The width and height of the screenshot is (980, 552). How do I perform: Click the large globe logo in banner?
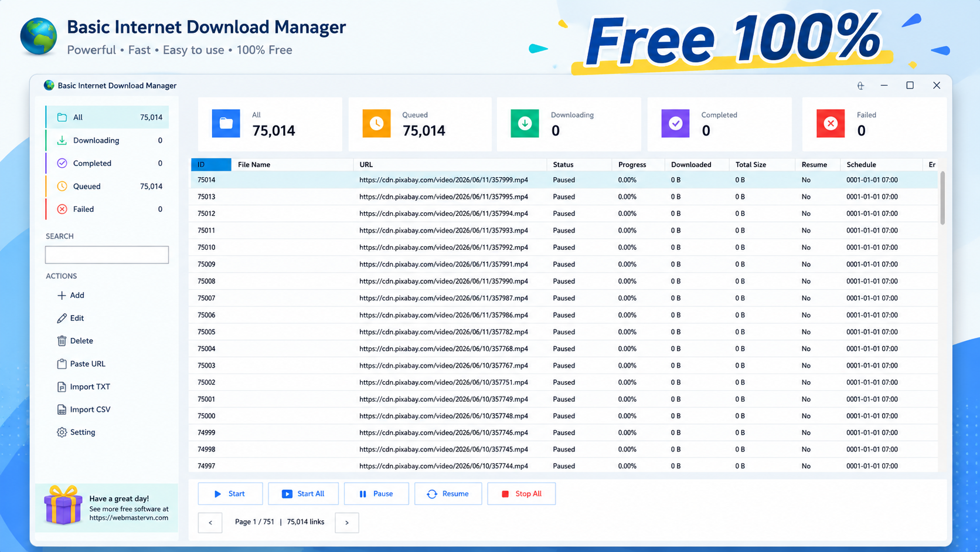tap(39, 36)
